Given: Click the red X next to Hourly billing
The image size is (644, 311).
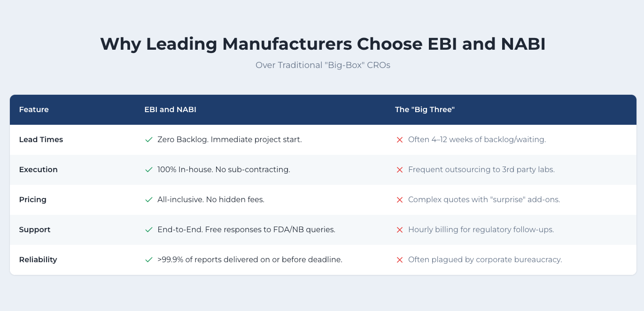Looking at the screenshot, I should pyautogui.click(x=400, y=230).
